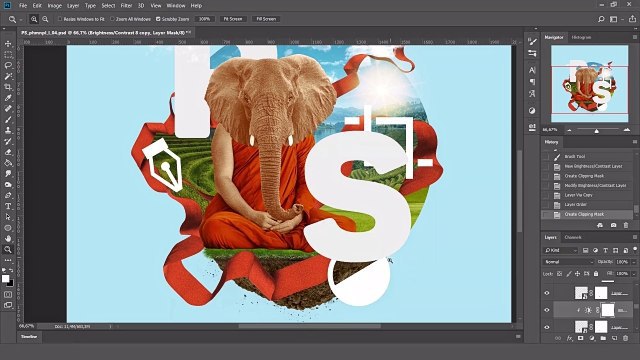Select the History Brush tool
This screenshot has height=360, width=640.
pos(8,141)
